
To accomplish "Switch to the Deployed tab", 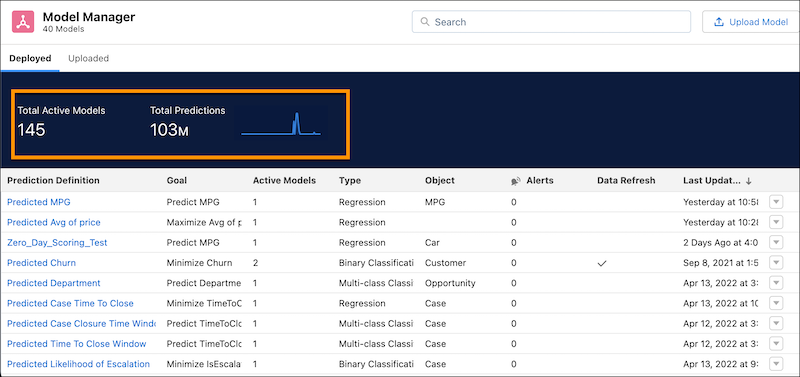I will (x=30, y=58).
